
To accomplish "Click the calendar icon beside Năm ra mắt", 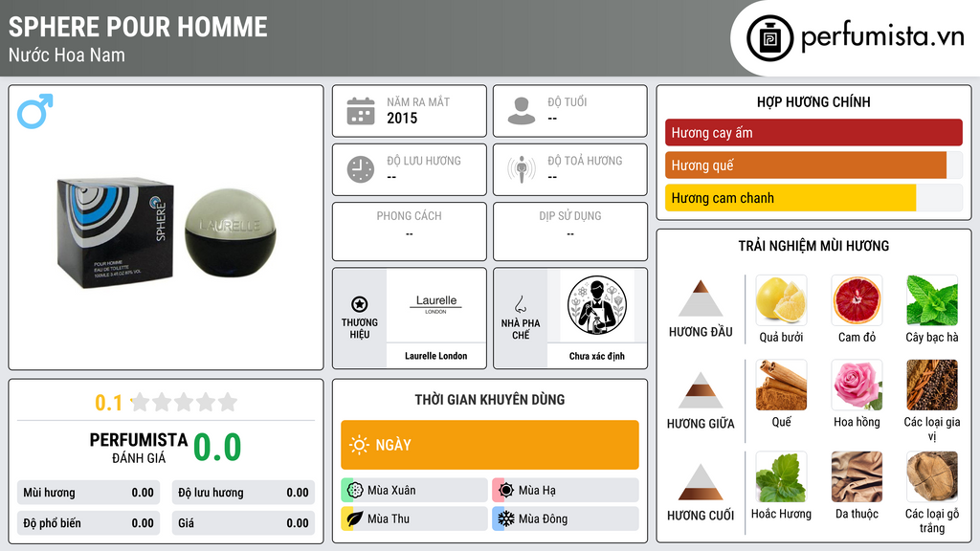I will pyautogui.click(x=361, y=111).
